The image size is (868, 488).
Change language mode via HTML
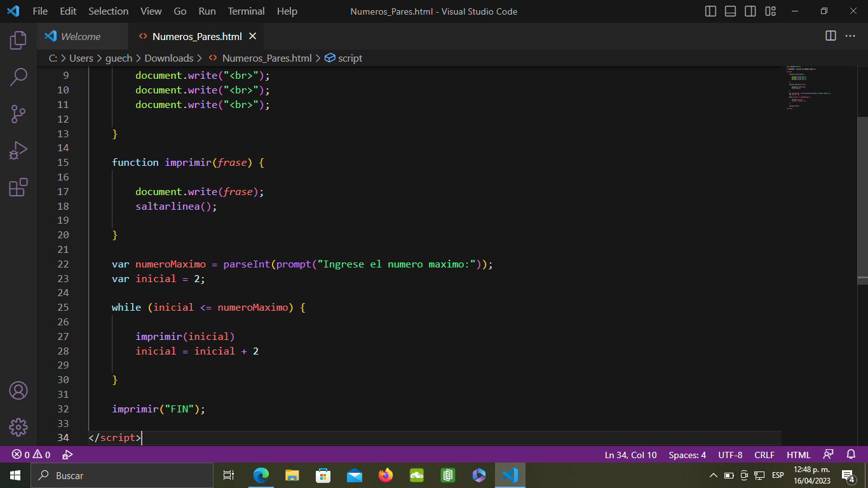(799, 455)
